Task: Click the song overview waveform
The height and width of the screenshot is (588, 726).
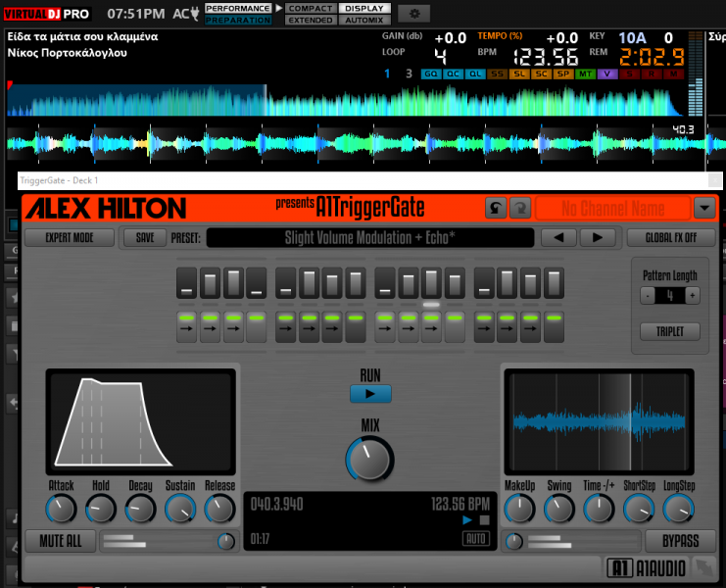Action: coord(345,100)
